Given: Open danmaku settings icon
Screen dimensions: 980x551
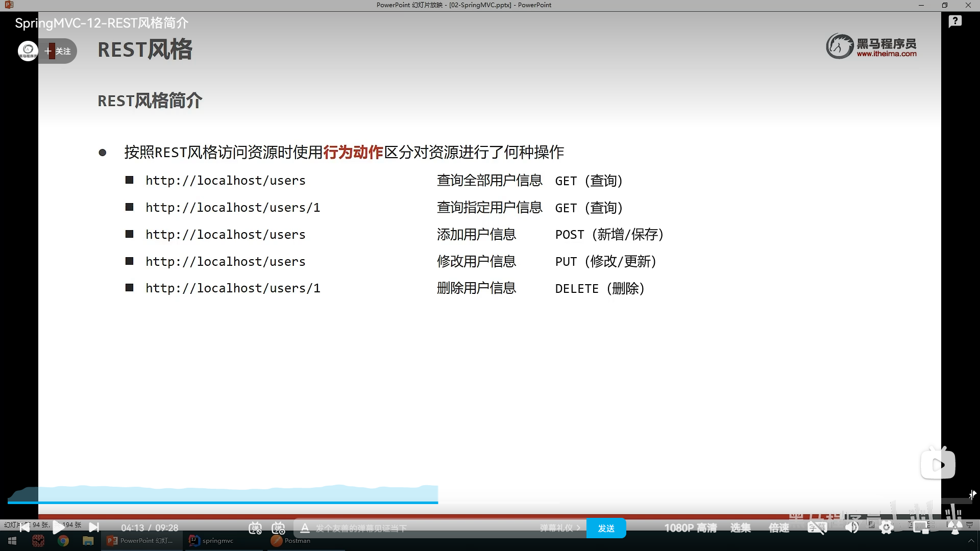Looking at the screenshot, I should [x=278, y=528].
